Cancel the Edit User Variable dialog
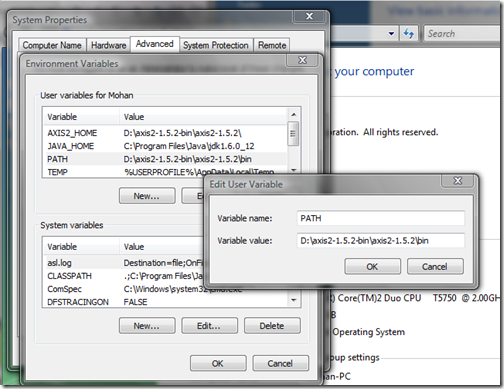This screenshot has height=389, width=504. click(435, 267)
